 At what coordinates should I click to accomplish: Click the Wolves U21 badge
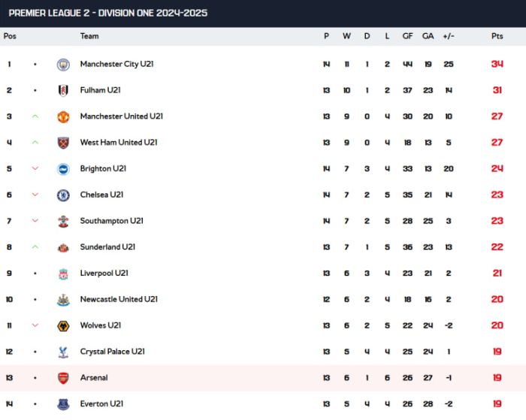point(63,326)
